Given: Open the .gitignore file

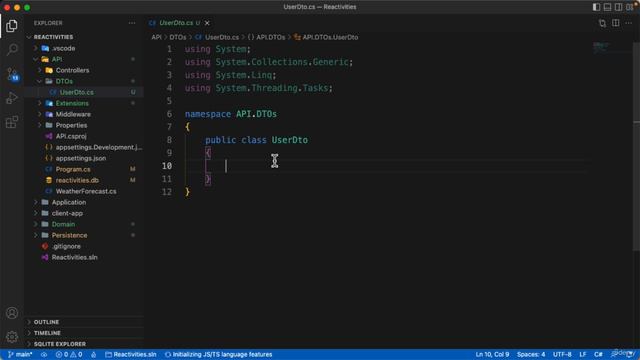Looking at the screenshot, I should pyautogui.click(x=66, y=247).
